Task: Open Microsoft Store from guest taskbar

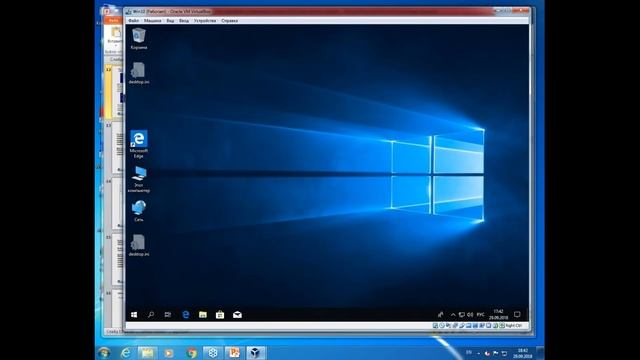Action: pyautogui.click(x=220, y=315)
